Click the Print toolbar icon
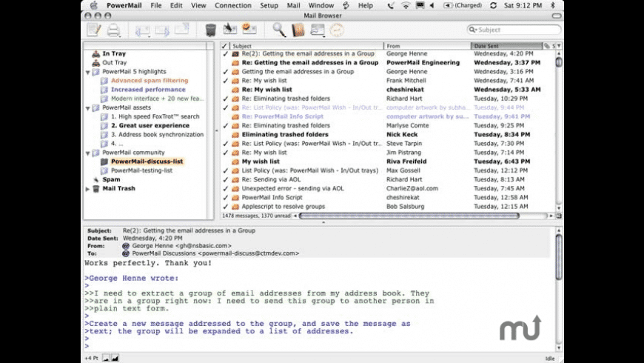Screen dimensions: 644x363 pos(113,30)
